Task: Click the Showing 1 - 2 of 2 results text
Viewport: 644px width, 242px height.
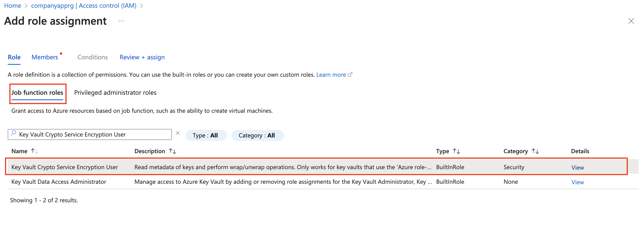Action: 44,200
